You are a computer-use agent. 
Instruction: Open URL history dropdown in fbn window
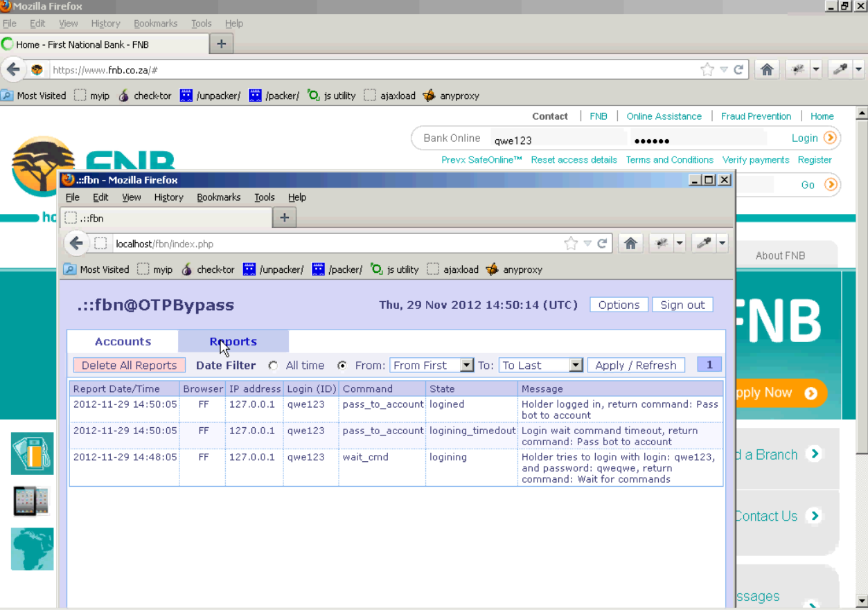point(587,244)
